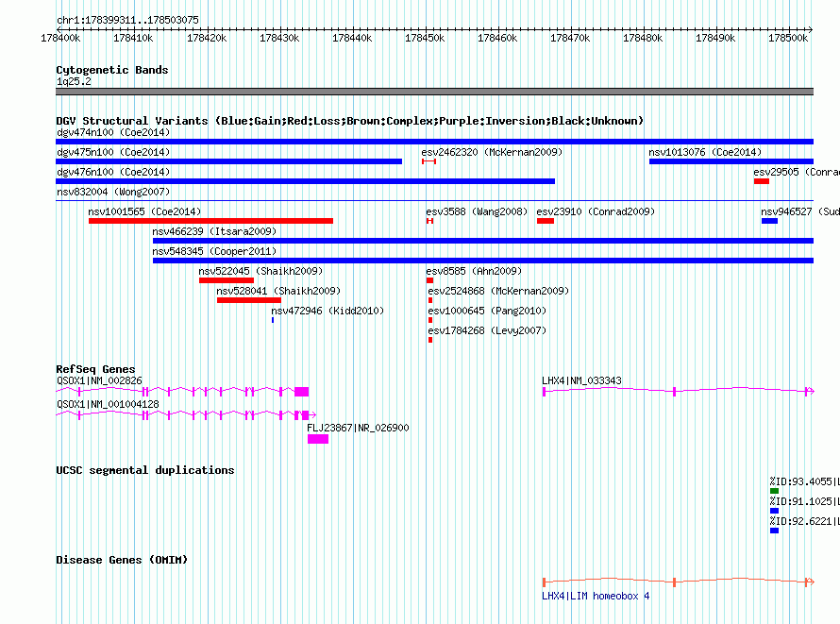Viewport: 840px width, 624px height.
Task: Select the 178460k ruler tick label
Action: [497, 38]
